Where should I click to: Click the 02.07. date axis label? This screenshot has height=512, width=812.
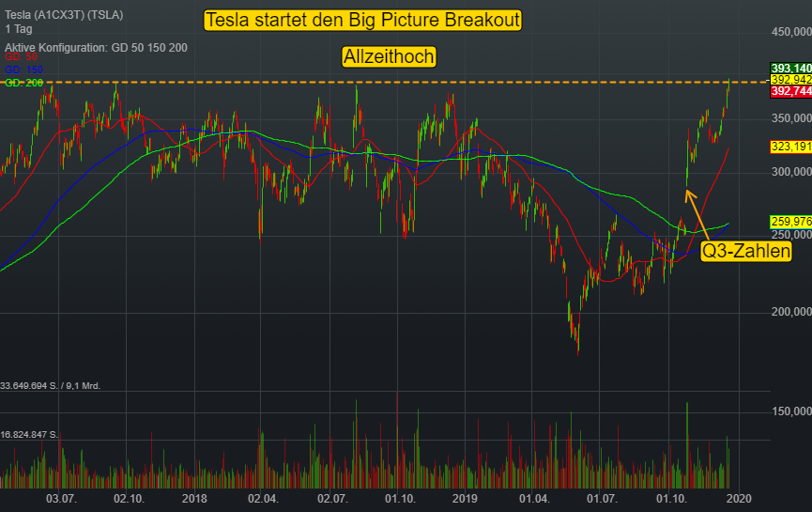click(332, 499)
